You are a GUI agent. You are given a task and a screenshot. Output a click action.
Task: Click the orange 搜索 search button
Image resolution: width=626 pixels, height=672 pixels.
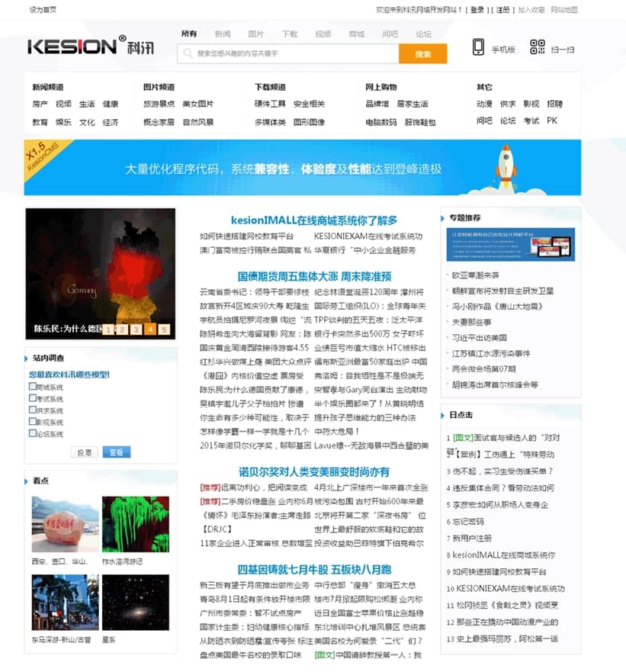pyautogui.click(x=423, y=54)
